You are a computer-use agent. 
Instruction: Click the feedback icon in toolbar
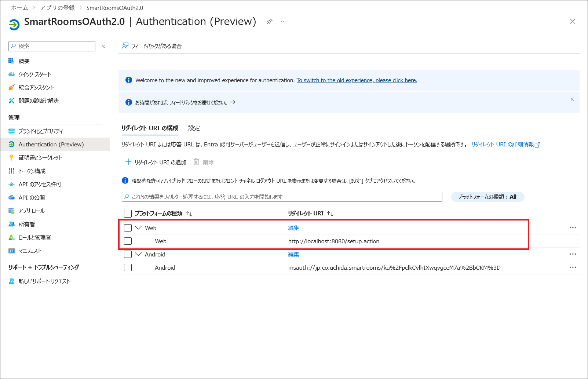coord(125,46)
